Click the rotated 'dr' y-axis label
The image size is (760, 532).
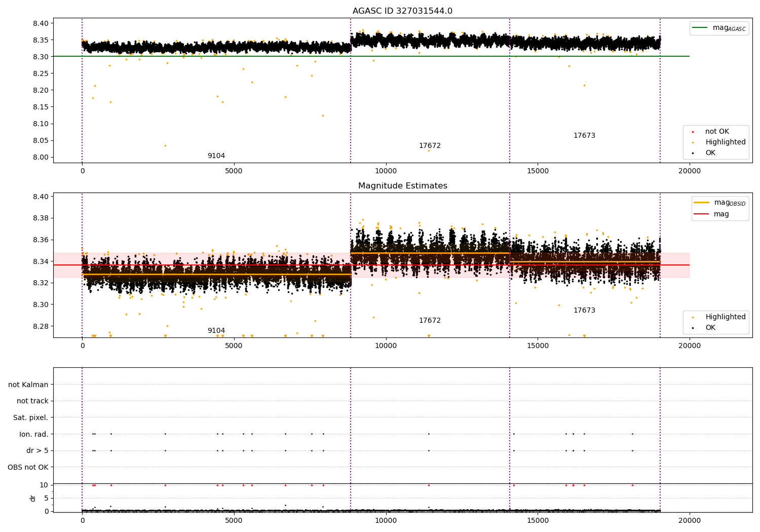point(33,499)
